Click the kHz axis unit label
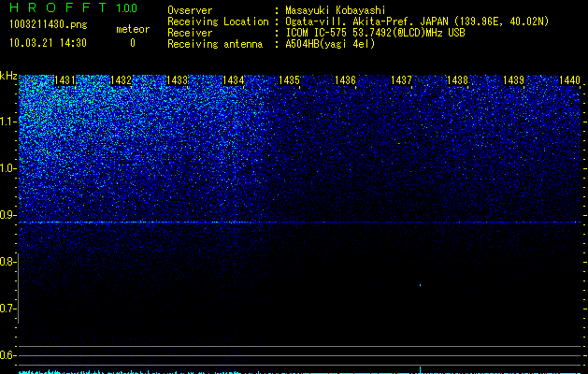Screen dimensions: 588x374 8,76
